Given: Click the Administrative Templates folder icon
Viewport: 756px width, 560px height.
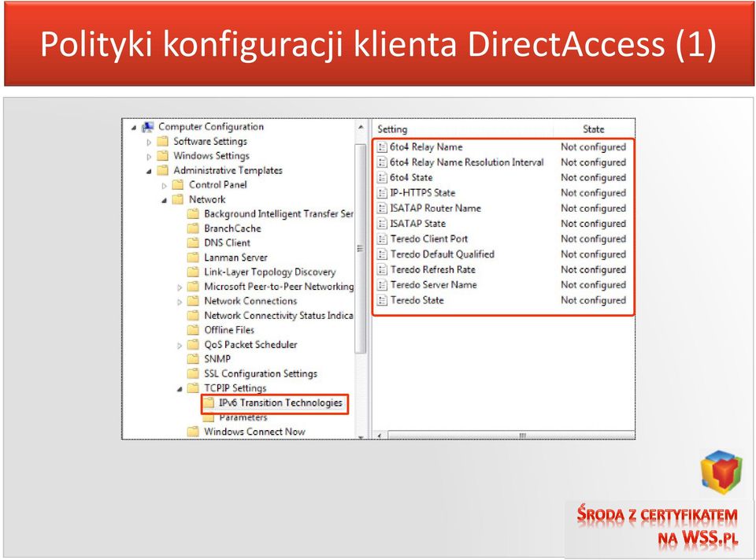Looking at the screenshot, I should click(x=163, y=170).
